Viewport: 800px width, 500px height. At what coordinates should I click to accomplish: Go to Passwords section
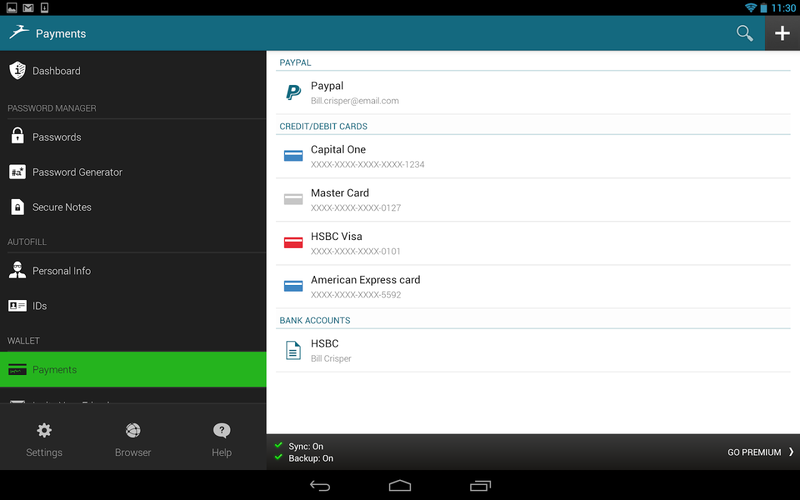click(56, 137)
